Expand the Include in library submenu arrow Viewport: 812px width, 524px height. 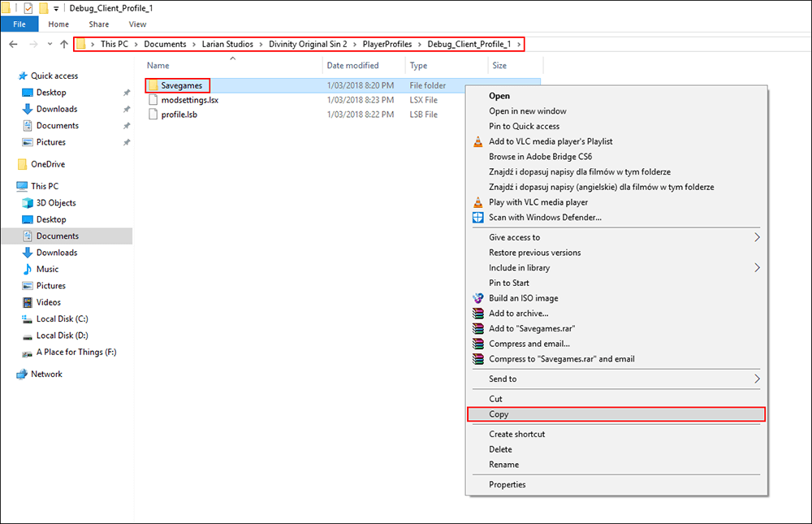pos(757,267)
